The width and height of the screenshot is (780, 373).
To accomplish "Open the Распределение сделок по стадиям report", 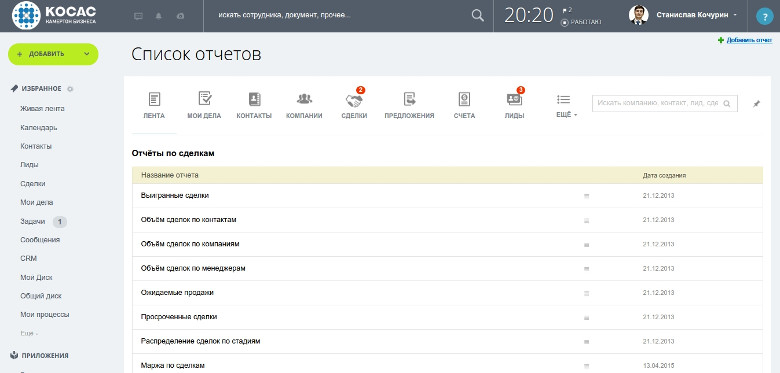I will point(200,341).
